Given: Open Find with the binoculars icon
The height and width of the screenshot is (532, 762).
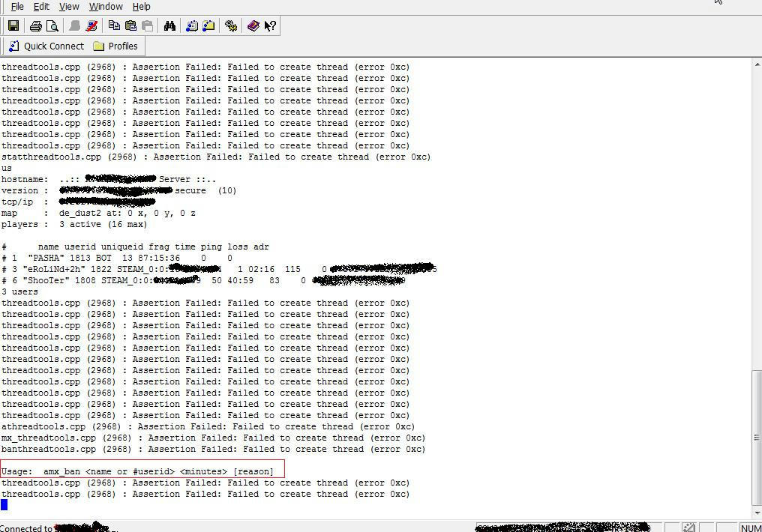Looking at the screenshot, I should click(x=169, y=25).
